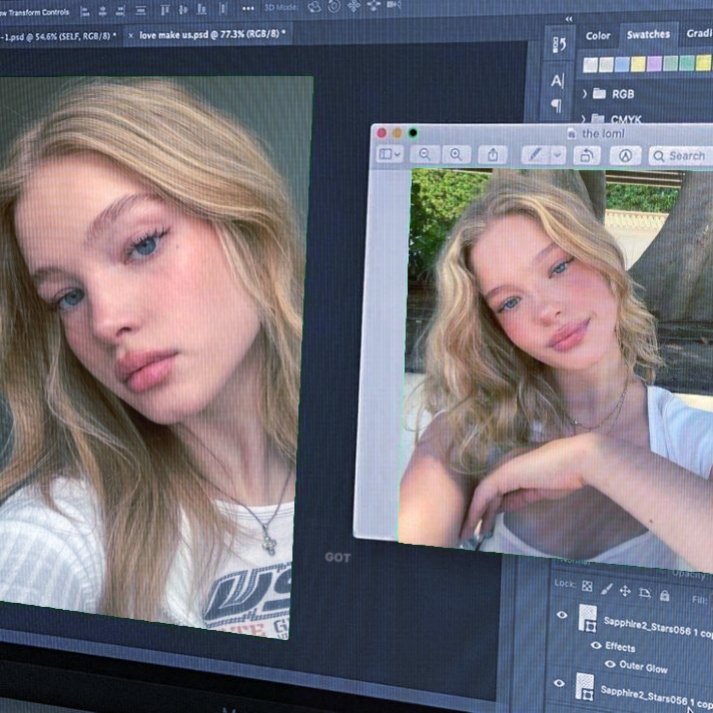Show the Markup toolbar in Preview
Image resolution: width=713 pixels, height=713 pixels.
coord(625,156)
